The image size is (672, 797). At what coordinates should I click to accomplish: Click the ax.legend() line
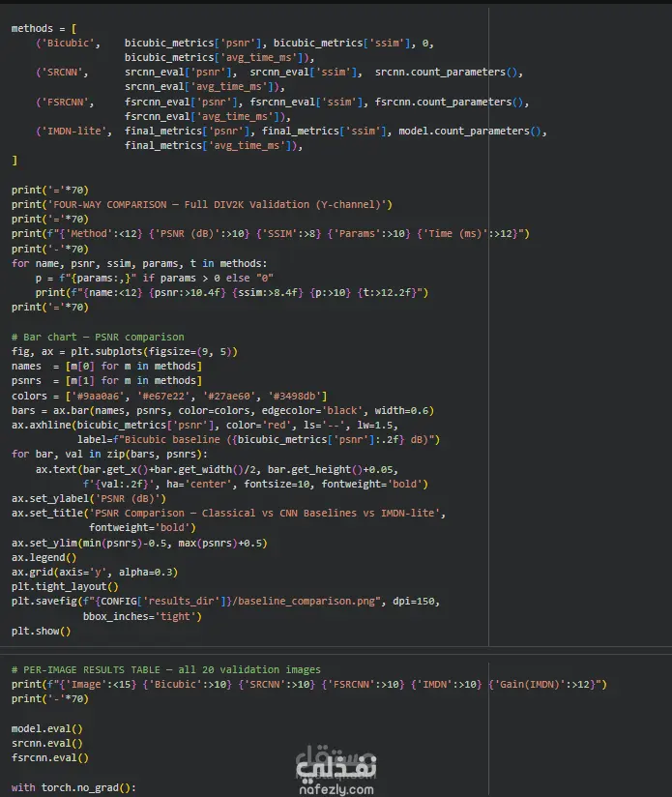tap(44, 557)
